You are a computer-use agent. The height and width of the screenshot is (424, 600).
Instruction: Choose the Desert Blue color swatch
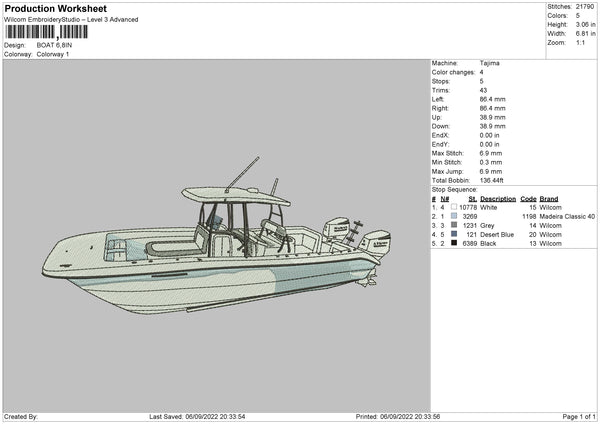pos(454,234)
